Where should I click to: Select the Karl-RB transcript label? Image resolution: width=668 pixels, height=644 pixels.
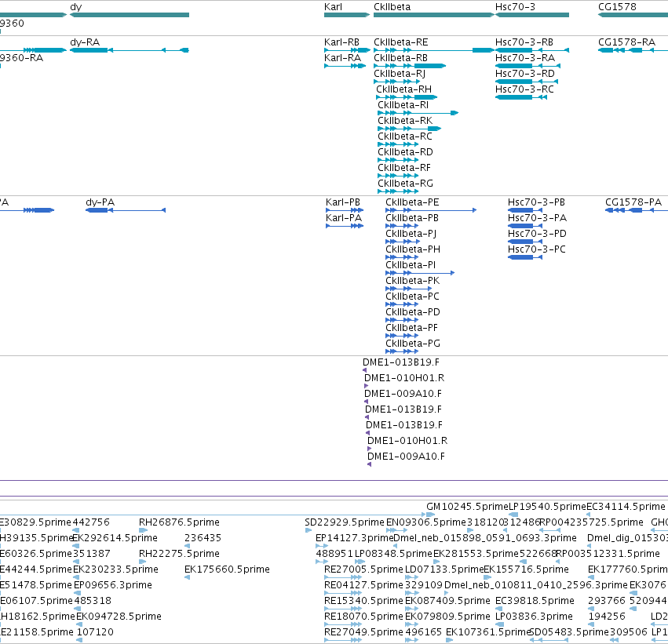click(x=341, y=42)
